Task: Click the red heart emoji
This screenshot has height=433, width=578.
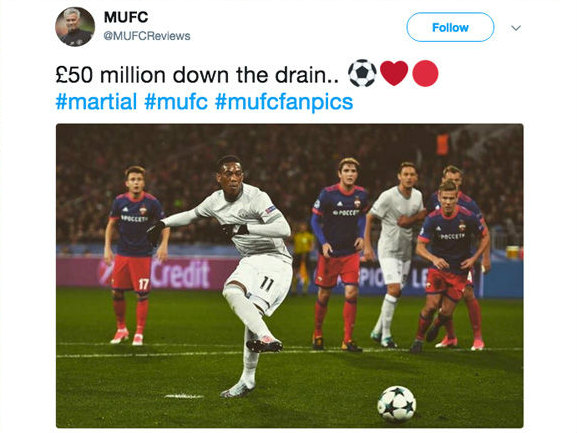Action: (x=394, y=73)
